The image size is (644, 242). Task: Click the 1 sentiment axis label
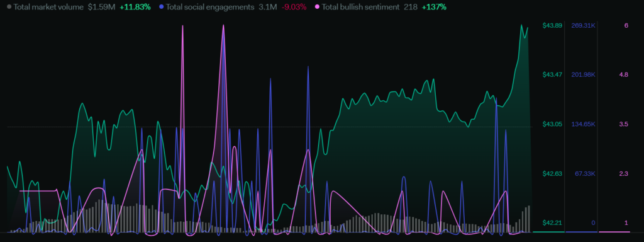tap(626, 223)
